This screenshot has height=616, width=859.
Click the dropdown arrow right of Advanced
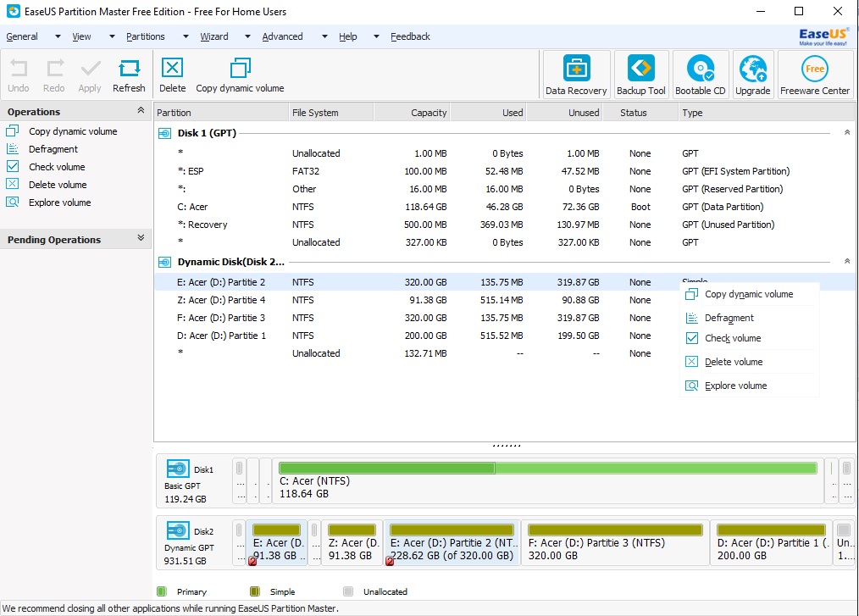[x=324, y=36]
